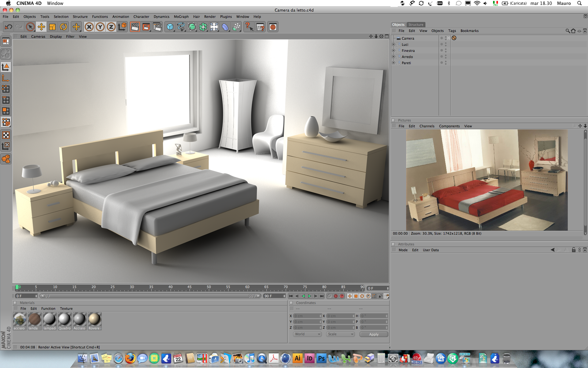Play the animation forward
Screen dimensions: 588x368
[x=309, y=296]
